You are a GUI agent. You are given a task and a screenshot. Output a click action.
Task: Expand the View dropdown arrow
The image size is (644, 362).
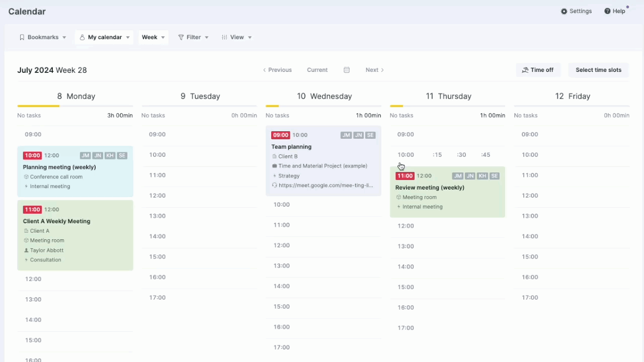tap(250, 38)
